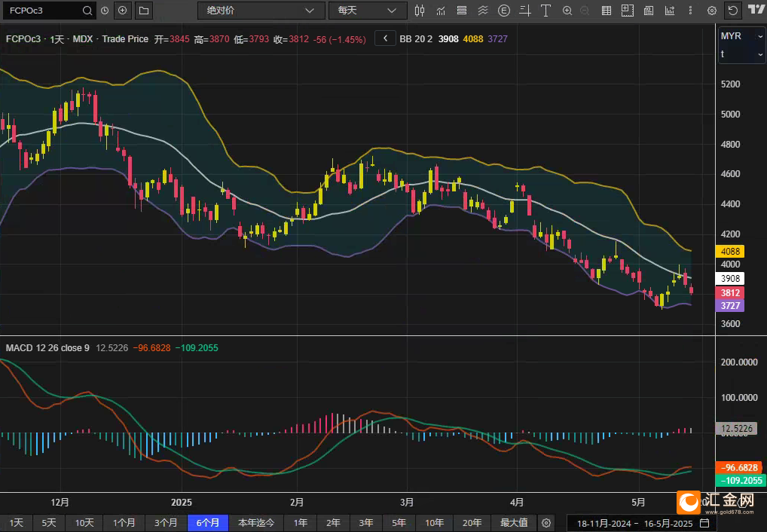Image resolution: width=767 pixels, height=532 pixels.
Task: Select the 1个月 time range tab
Action: pyautogui.click(x=124, y=523)
